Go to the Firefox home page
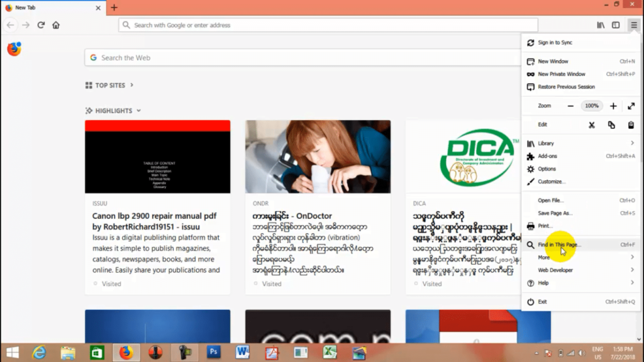Screen dimensions: 644x362 56,25
